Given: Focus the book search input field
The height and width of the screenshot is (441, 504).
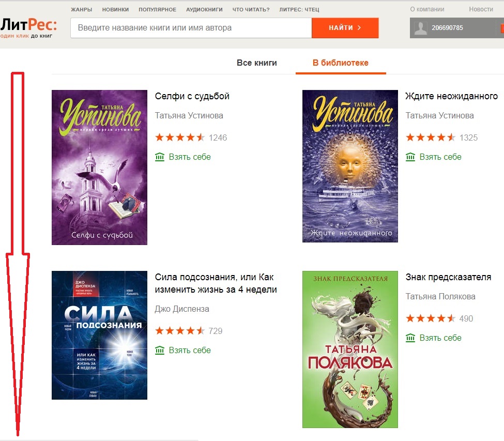Looking at the screenshot, I should point(191,28).
